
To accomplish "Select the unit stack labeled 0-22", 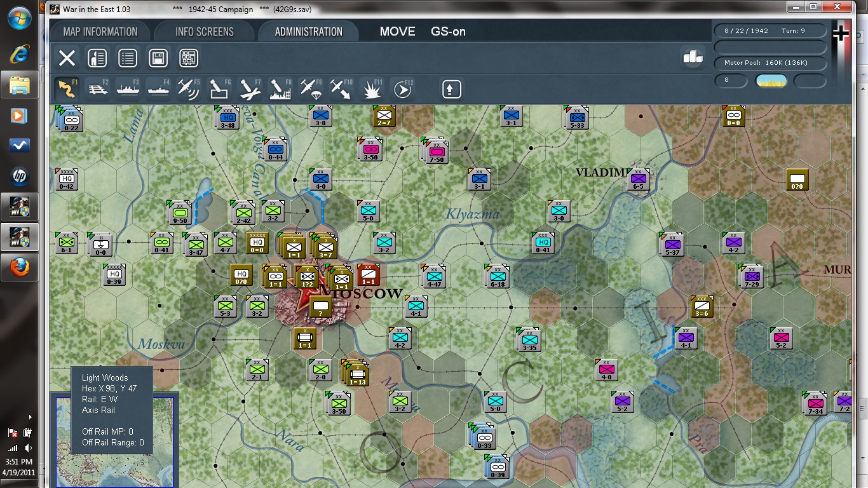I will [69, 118].
